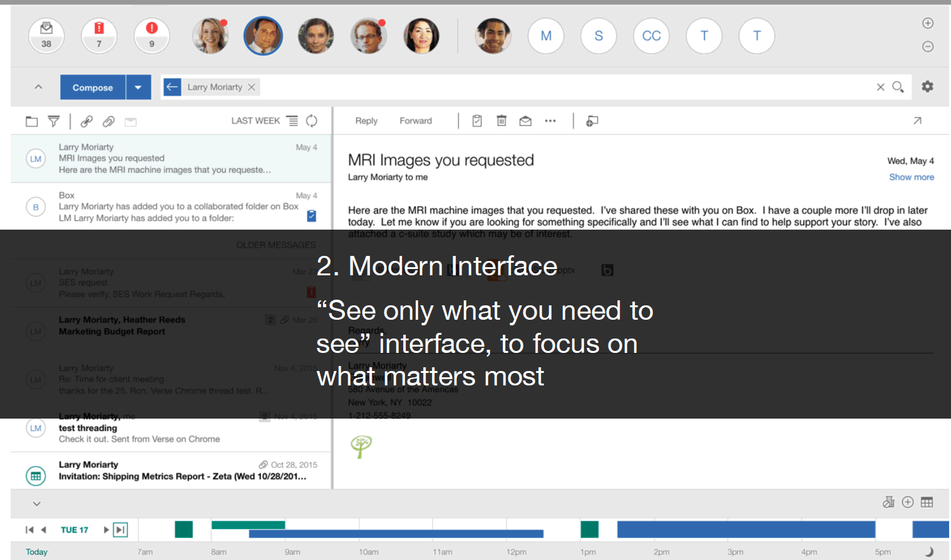
Task: Click the minus circle icon at top right
Action: (928, 46)
